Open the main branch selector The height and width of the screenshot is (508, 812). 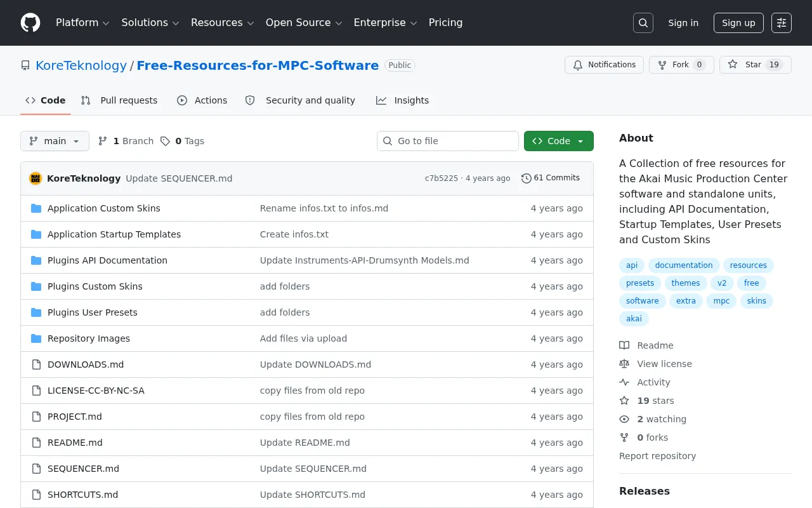click(55, 141)
